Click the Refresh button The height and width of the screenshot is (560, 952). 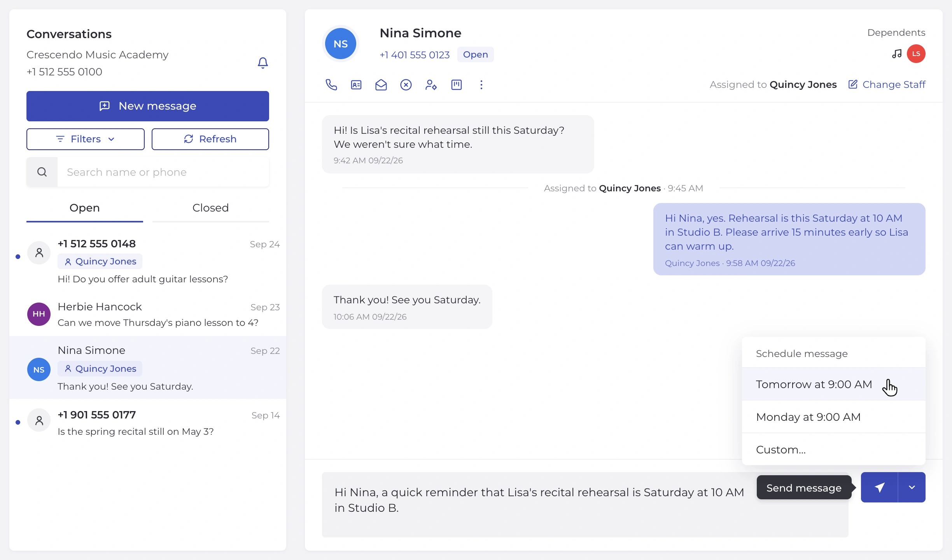[210, 139]
